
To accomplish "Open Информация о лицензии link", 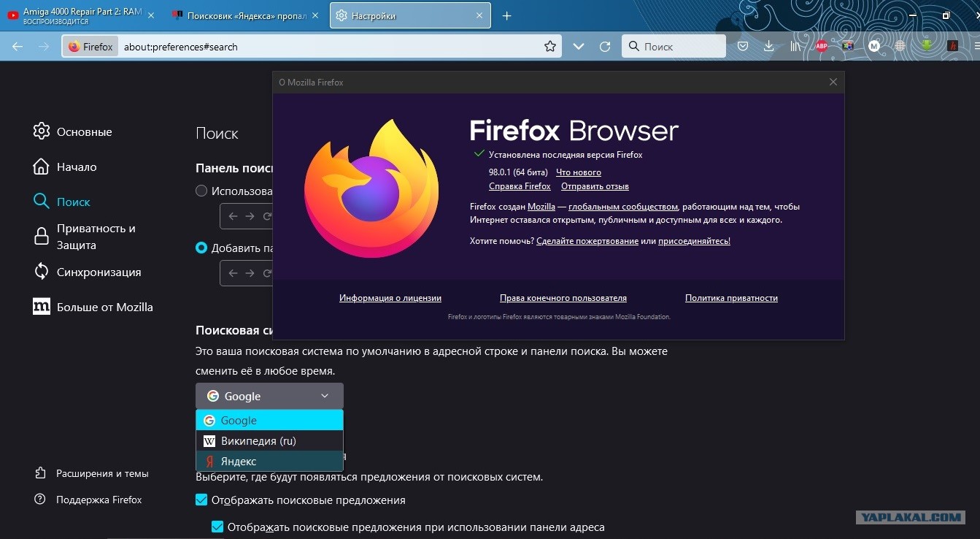I will (390, 298).
